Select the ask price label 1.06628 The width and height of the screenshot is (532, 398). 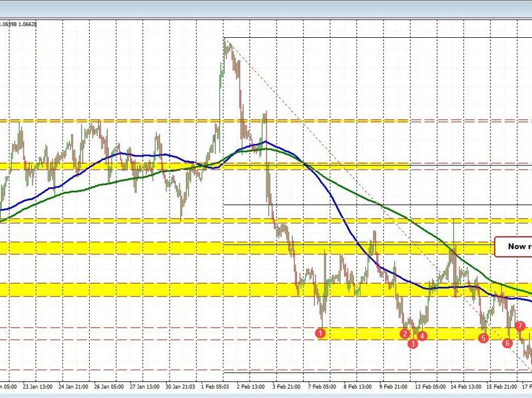pos(28,24)
